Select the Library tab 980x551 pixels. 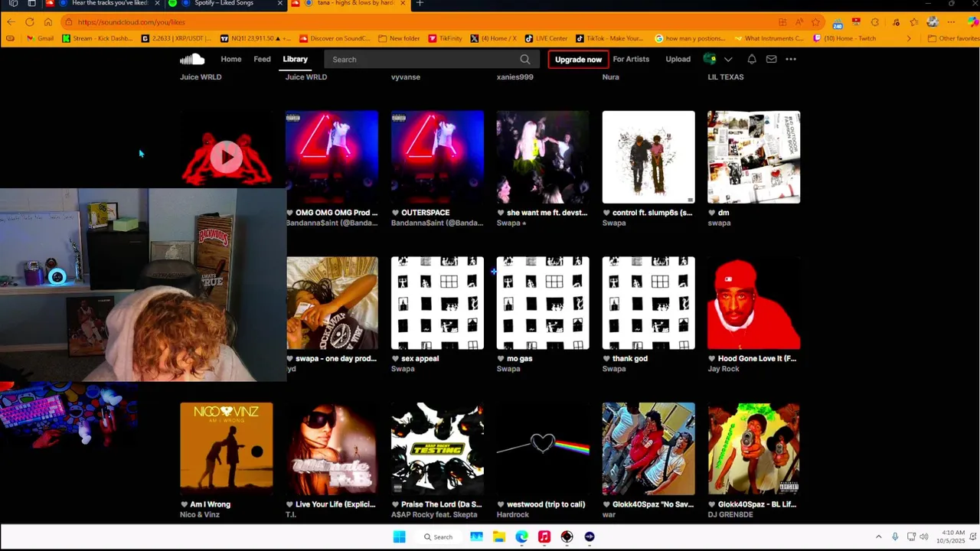coord(295,59)
